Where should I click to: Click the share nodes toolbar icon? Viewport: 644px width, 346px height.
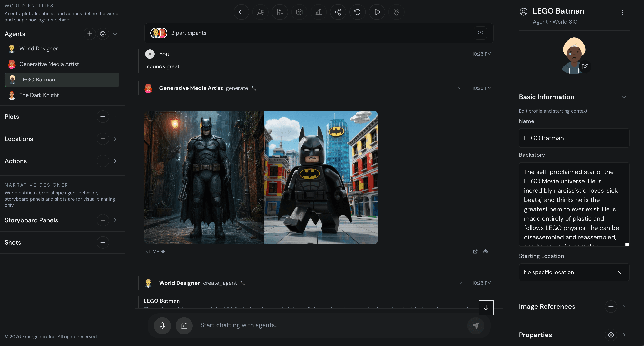click(338, 12)
